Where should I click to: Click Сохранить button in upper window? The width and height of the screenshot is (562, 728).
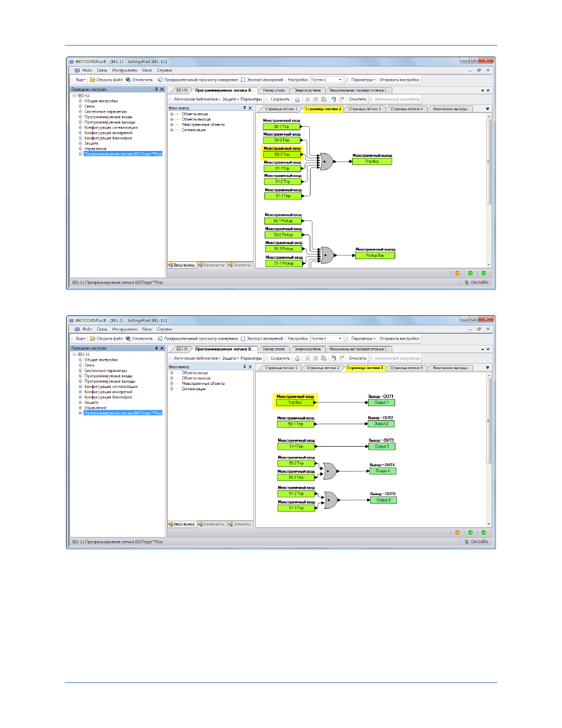click(280, 100)
